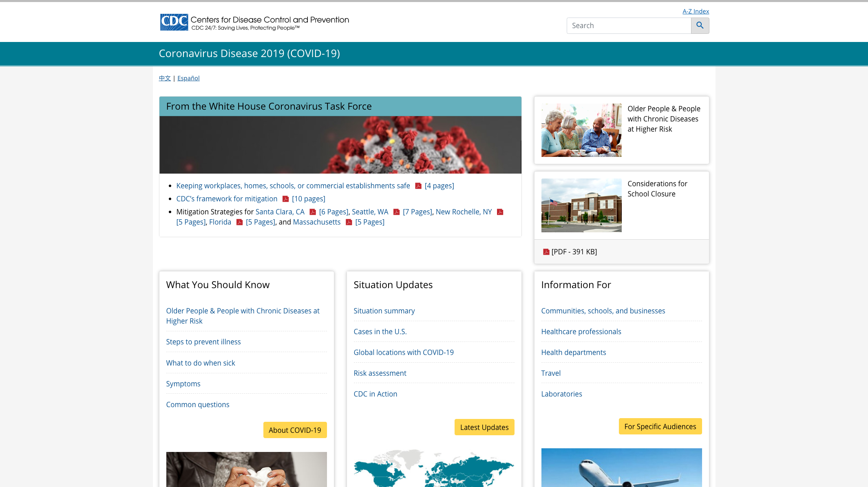Click the magnifying glass search button
Image resolution: width=868 pixels, height=487 pixels.
(700, 26)
